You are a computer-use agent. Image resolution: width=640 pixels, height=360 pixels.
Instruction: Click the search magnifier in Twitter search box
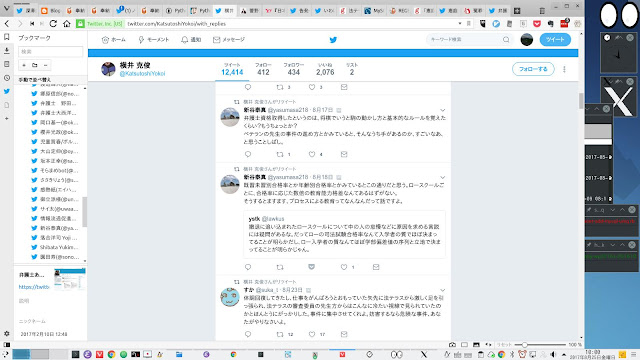pyautogui.click(x=506, y=40)
